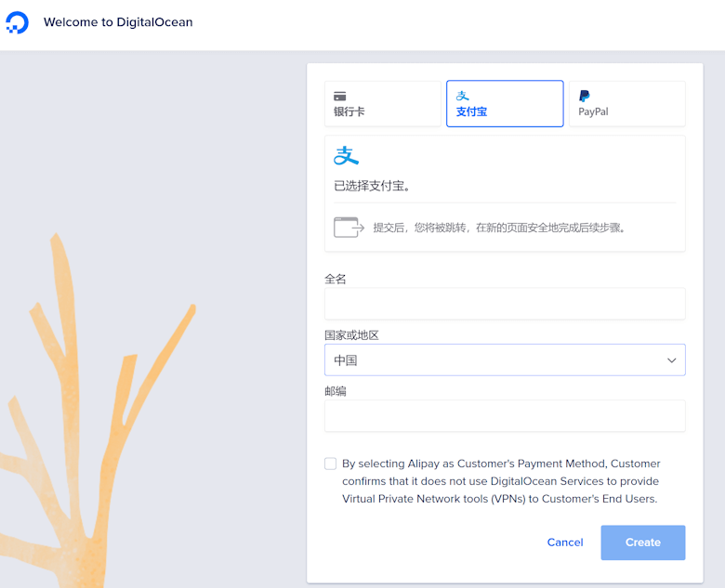Image resolution: width=725 pixels, height=588 pixels.
Task: Click the DigitalOcean logo in header
Action: 17,22
